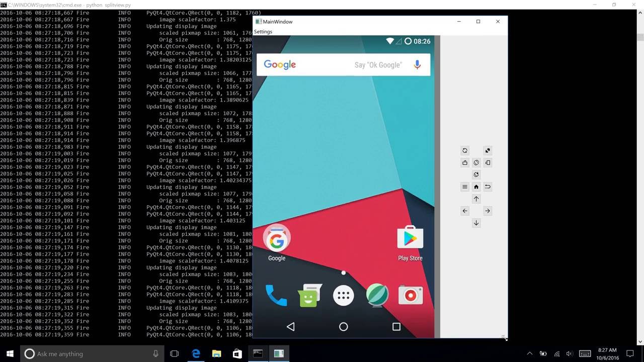
Task: Click the left arrow button
Action: click(x=465, y=211)
